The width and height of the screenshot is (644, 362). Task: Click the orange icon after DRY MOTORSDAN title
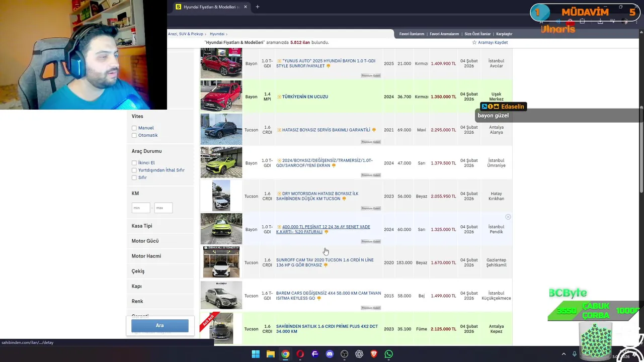tap(344, 199)
